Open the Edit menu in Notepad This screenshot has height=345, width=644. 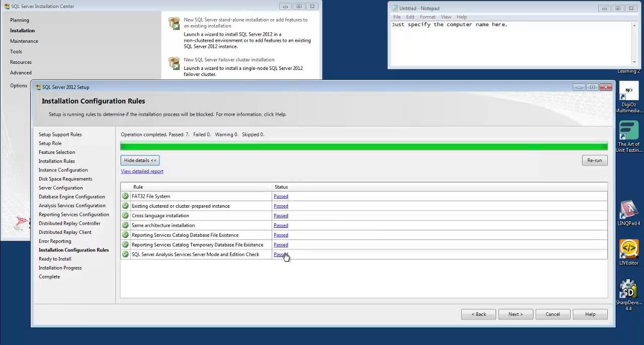tap(410, 17)
